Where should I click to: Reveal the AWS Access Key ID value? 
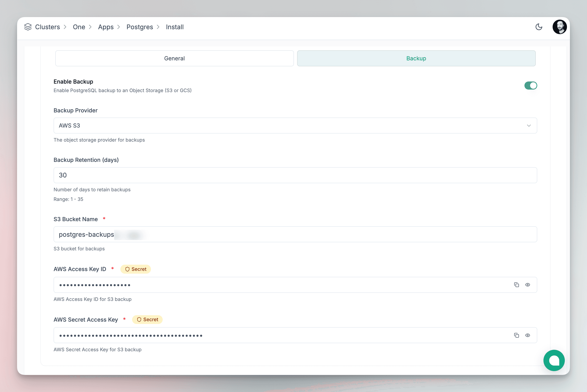pos(527,285)
